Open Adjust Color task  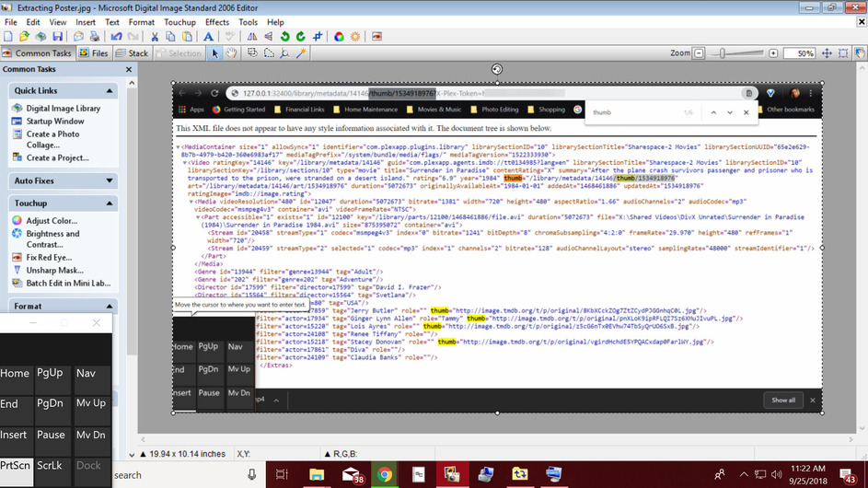tap(52, 221)
